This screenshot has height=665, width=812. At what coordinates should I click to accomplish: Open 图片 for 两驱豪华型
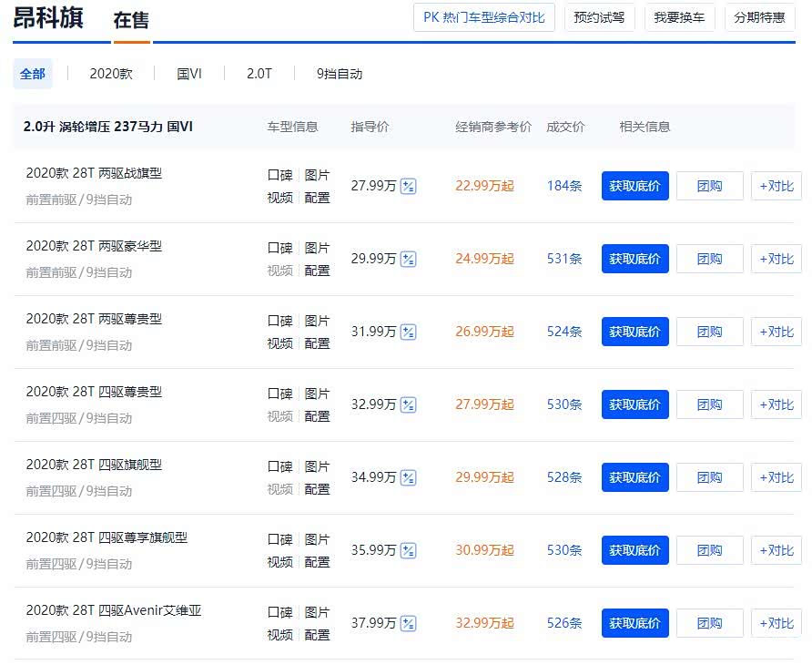317,249
